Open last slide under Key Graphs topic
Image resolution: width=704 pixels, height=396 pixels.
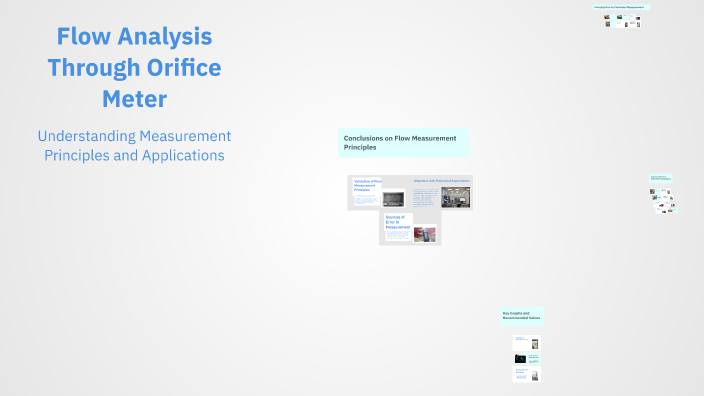(x=527, y=374)
